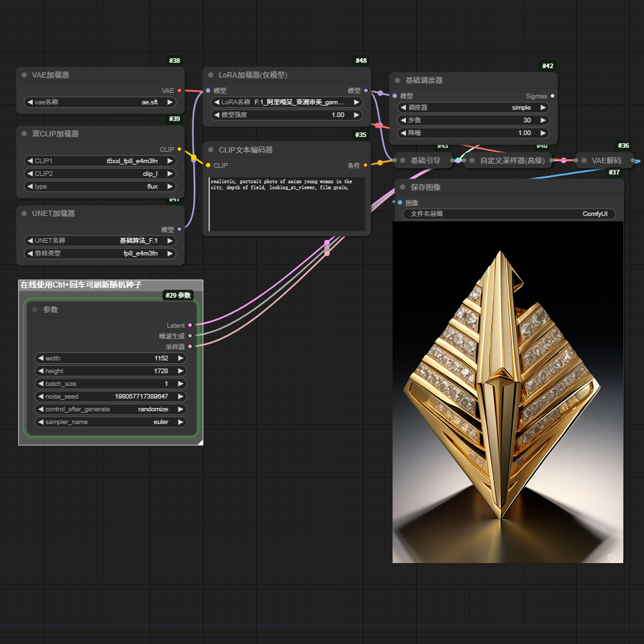Decrease 步数 with its left arrow
The width and height of the screenshot is (644, 644).
(x=403, y=120)
